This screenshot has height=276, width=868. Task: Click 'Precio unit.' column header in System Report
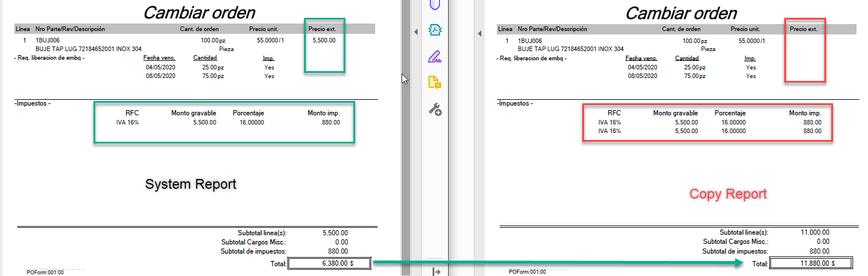263,28
